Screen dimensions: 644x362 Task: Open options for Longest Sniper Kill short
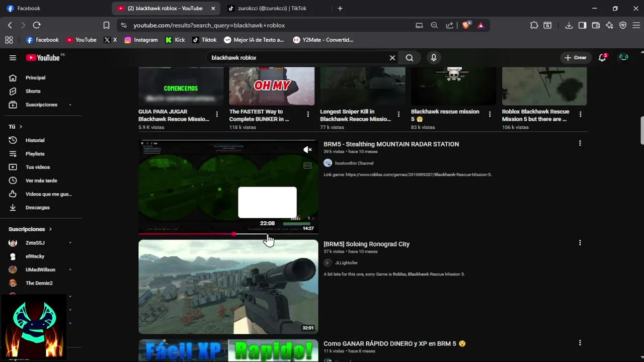click(x=398, y=115)
